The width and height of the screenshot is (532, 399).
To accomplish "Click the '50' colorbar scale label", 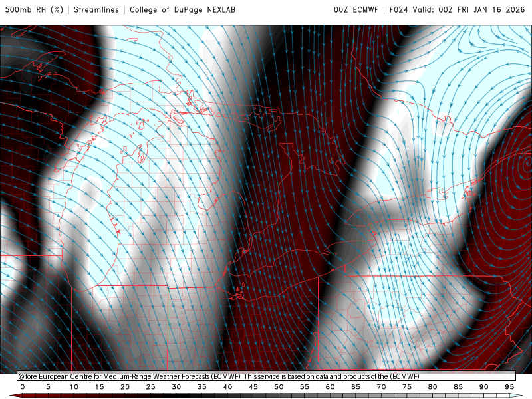I will [279, 387].
